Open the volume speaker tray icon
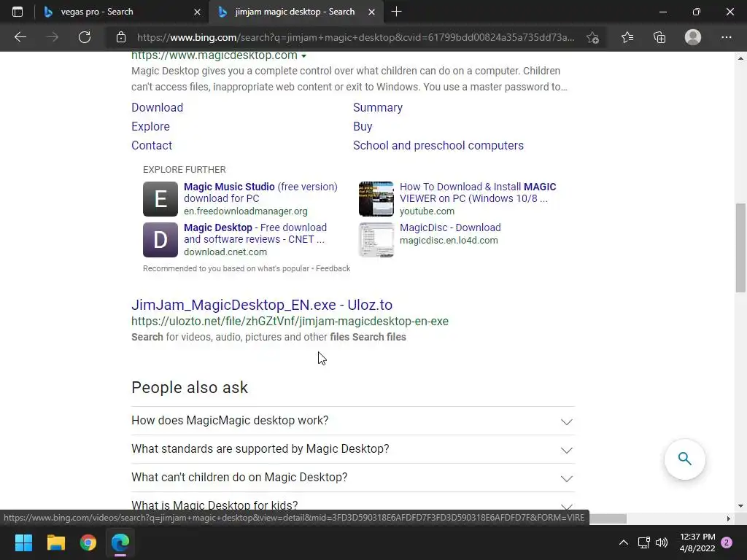 (662, 542)
